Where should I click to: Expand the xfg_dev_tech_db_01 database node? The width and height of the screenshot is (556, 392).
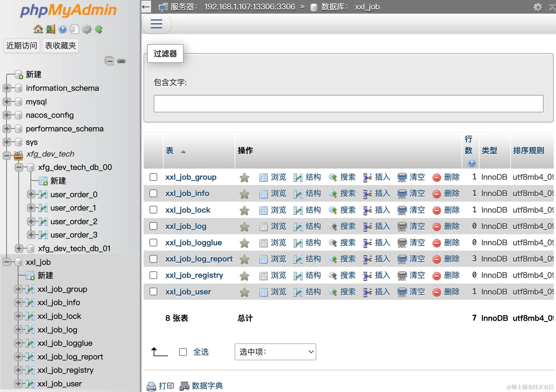click(x=19, y=248)
